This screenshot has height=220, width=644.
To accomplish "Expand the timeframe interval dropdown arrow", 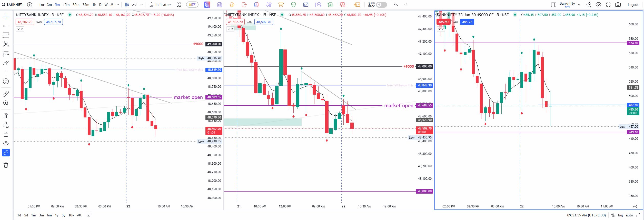I will coord(118,5).
